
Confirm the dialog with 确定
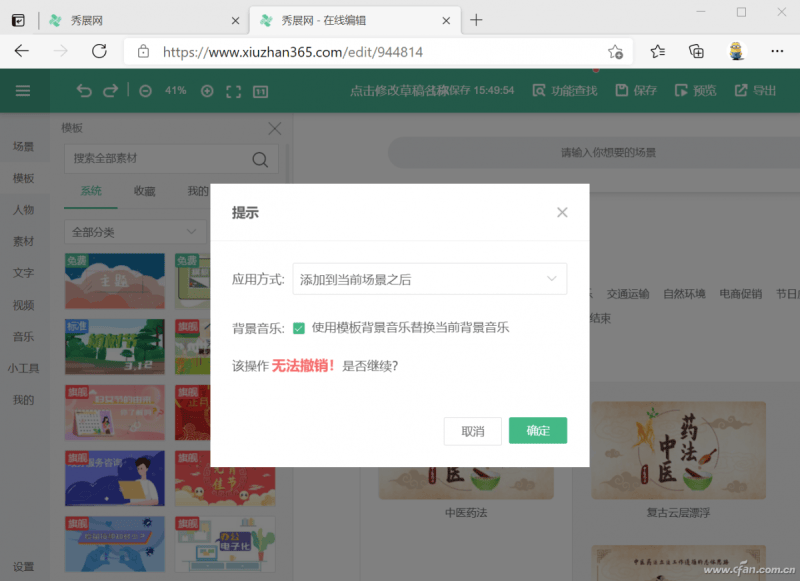coord(538,431)
